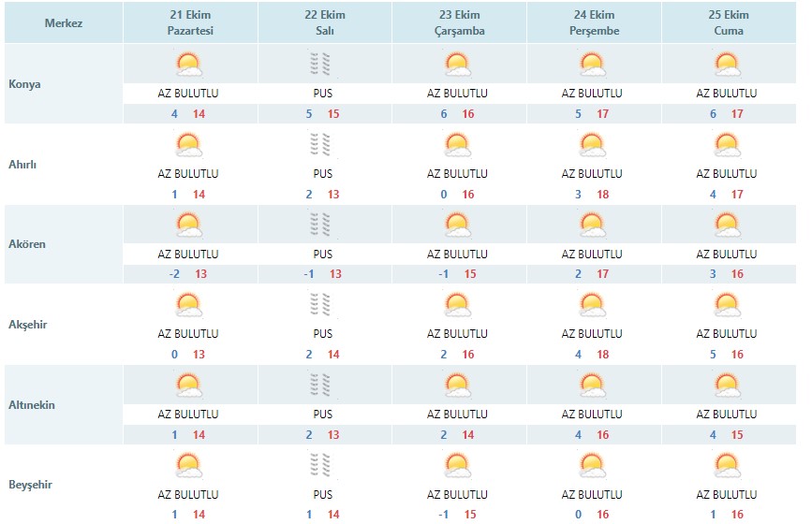
Task: Click Akören's sun-cloud icon for 24 Ekim Perşembe
Action: coord(593,225)
